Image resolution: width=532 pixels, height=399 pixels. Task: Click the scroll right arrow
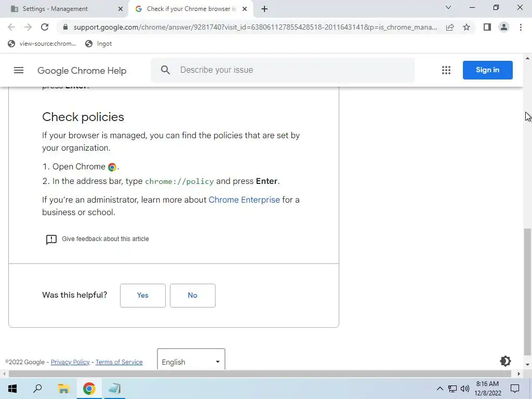point(519,374)
